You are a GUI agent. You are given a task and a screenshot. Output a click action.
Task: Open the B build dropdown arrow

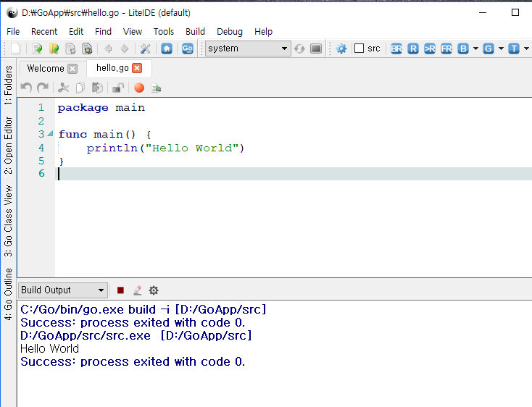[475, 49]
